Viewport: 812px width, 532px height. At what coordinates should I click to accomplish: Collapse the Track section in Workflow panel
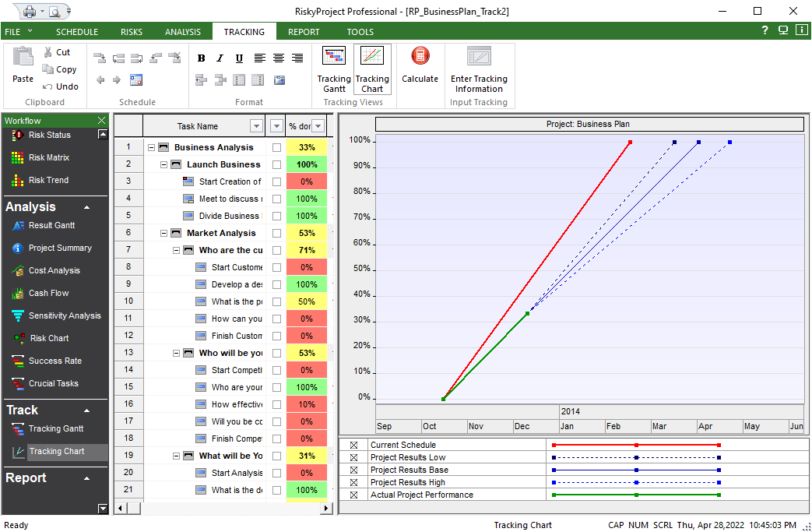87,410
